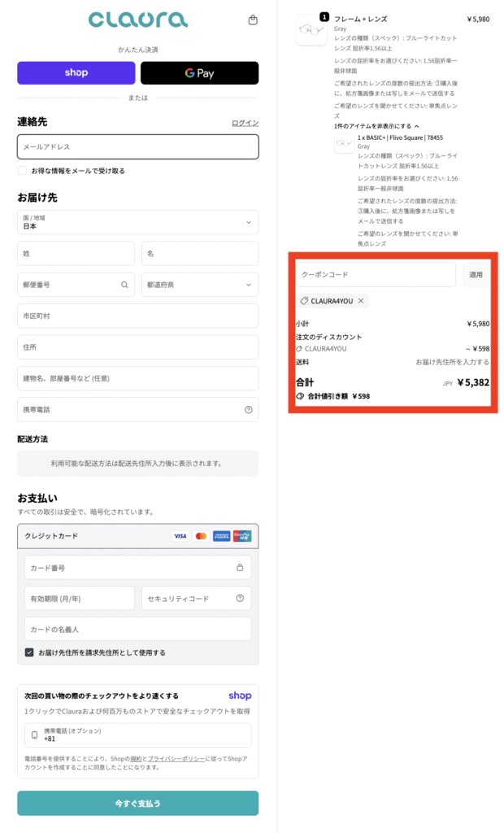Click the glasses product thumbnail
The image size is (504, 833).
tap(311, 30)
